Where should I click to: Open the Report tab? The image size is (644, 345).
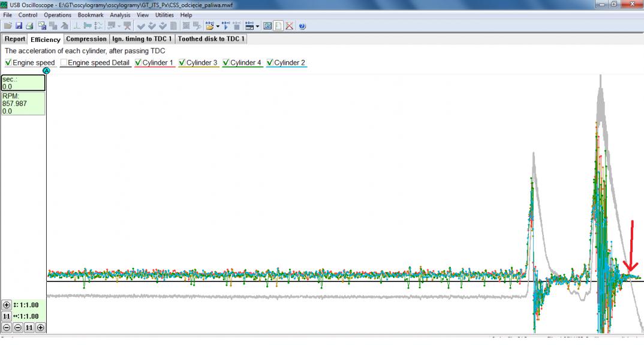tap(15, 39)
